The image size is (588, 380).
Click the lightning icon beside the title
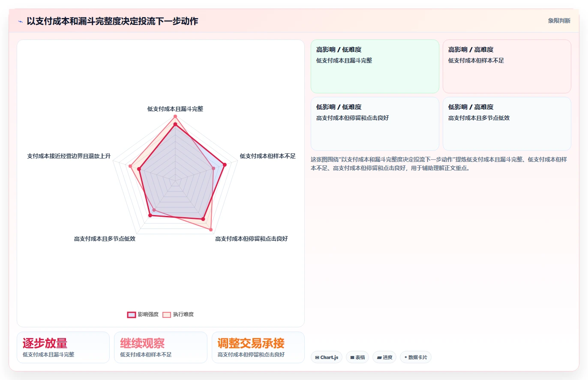[21, 21]
